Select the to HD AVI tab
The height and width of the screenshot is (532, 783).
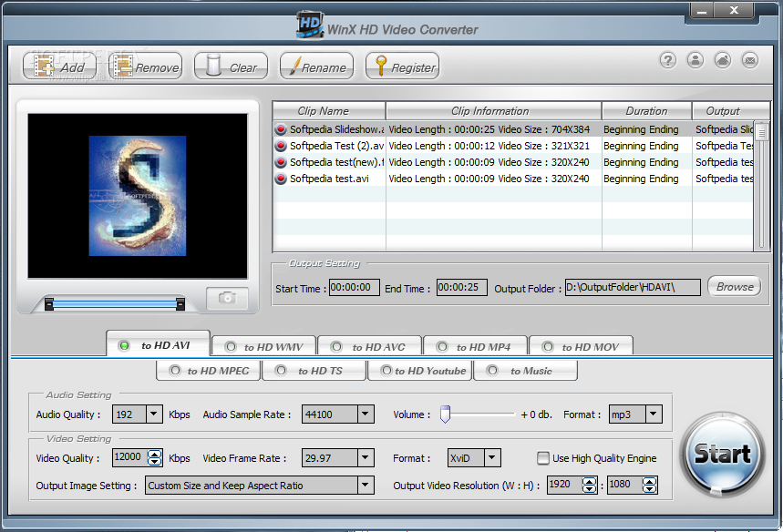(x=159, y=344)
